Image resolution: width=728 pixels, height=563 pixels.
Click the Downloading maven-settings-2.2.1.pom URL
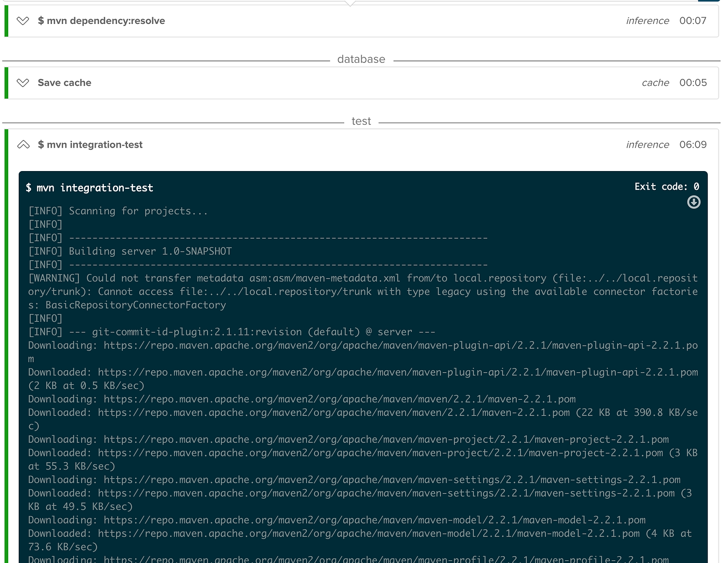[x=392, y=480]
